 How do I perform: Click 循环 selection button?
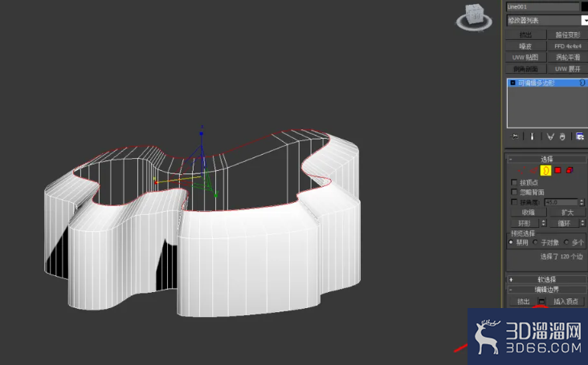tap(564, 223)
